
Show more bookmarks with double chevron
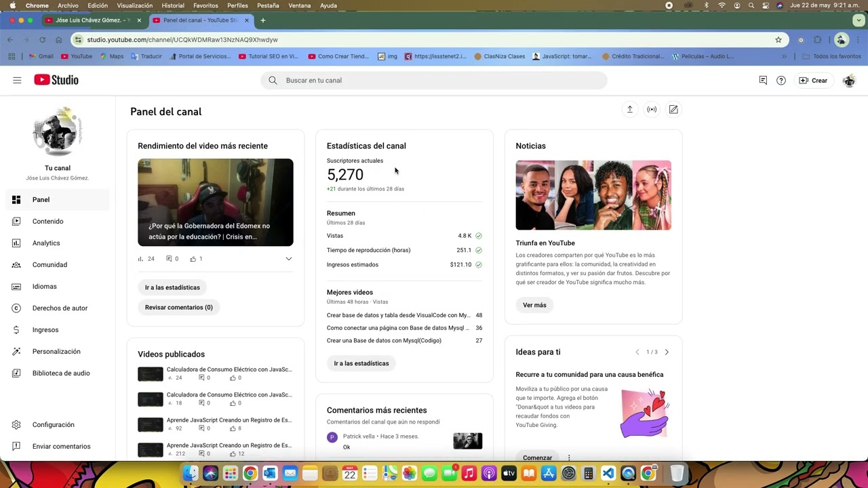tap(784, 56)
